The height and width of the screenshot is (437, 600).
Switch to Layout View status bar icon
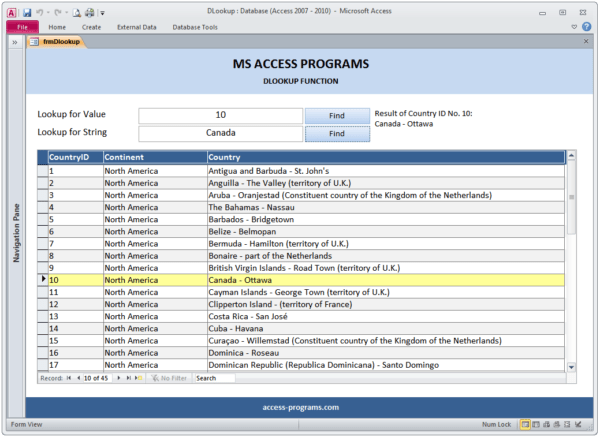(x=567, y=424)
